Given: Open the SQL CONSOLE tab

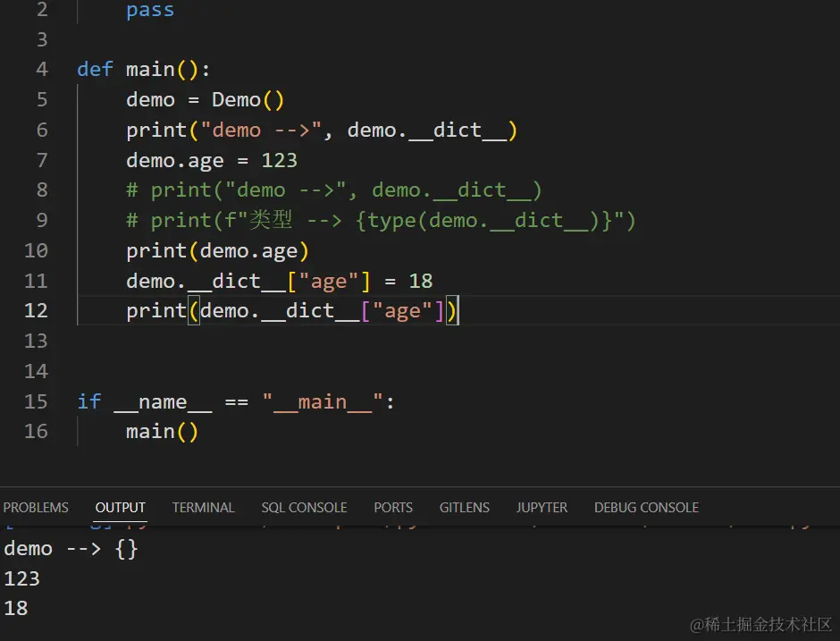Looking at the screenshot, I should pos(304,507).
